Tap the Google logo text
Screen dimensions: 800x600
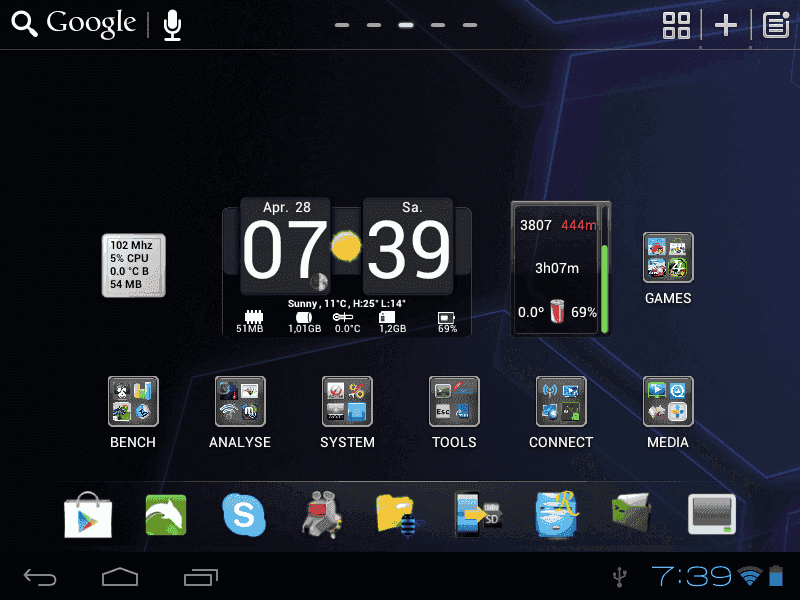click(x=91, y=23)
